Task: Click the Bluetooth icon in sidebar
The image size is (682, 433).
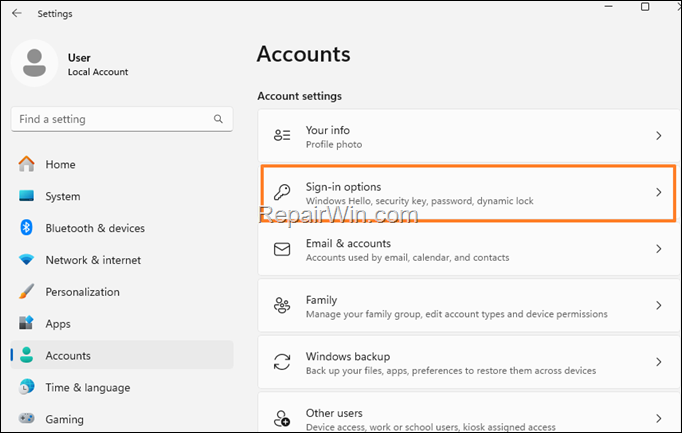Action: tap(27, 227)
